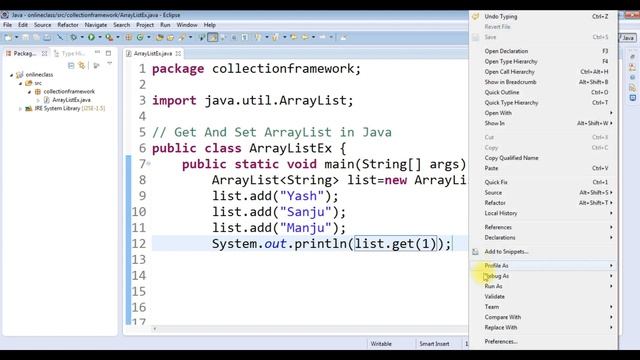Choose Preferences in context menu

click(544, 341)
